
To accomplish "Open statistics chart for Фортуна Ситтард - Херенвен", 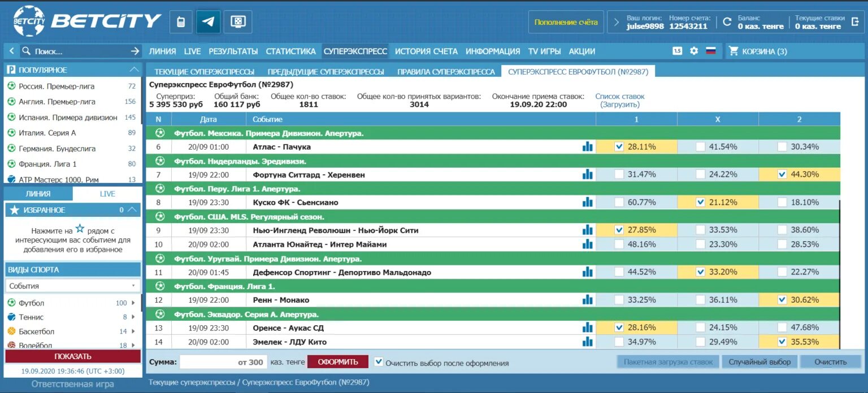I will click(588, 174).
